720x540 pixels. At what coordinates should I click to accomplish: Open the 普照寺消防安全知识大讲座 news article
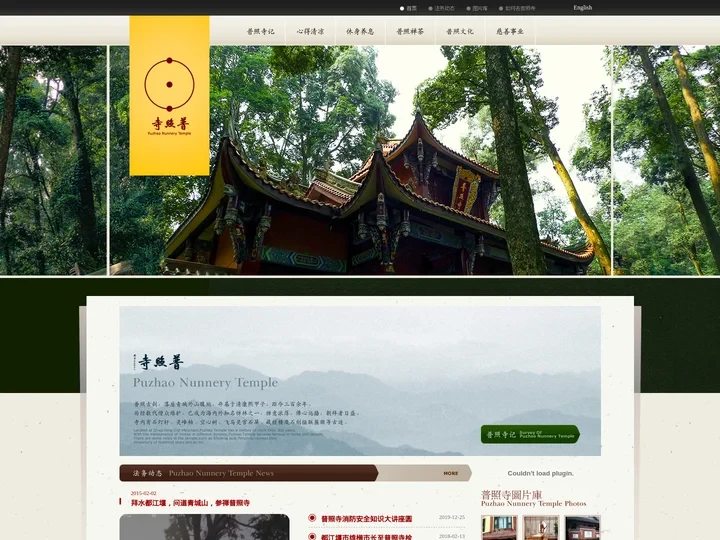pyautogui.click(x=366, y=519)
